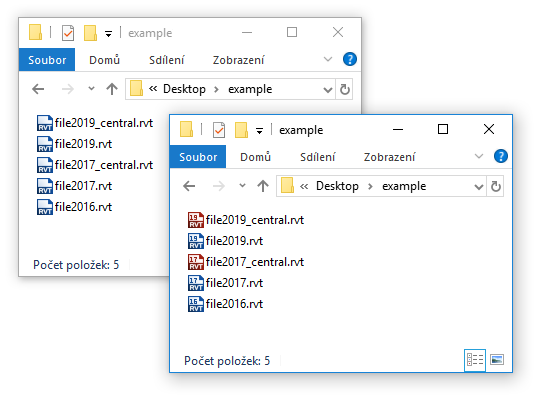Open the Soubor tab in front window
The width and height of the screenshot is (537, 396).
[x=198, y=157]
